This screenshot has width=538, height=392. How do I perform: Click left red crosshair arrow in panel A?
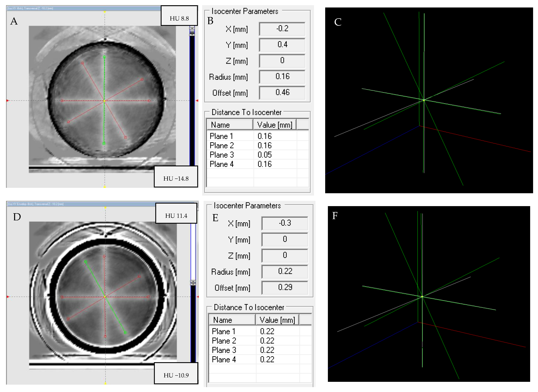pos(8,101)
